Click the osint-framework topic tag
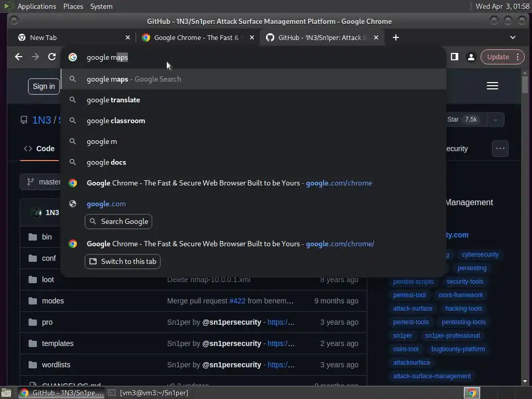 (x=460, y=295)
